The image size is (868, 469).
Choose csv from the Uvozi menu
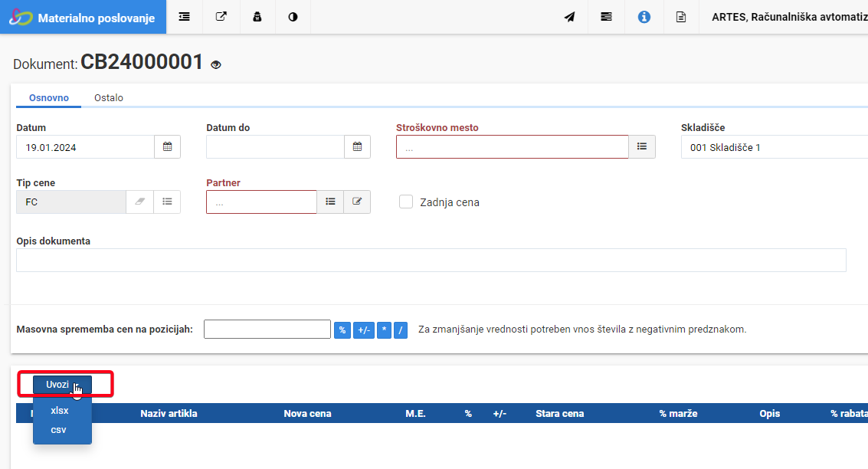(x=59, y=430)
